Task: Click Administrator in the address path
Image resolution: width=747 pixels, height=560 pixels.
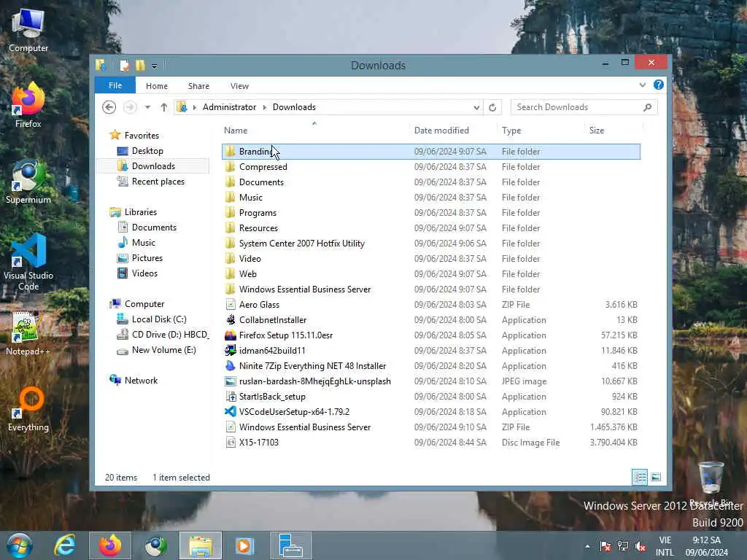Action: (x=229, y=107)
